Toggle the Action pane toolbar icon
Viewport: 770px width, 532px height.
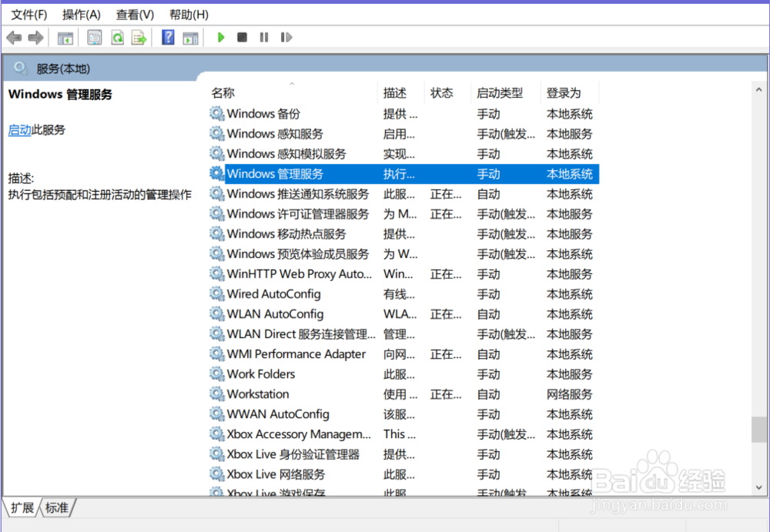190,38
